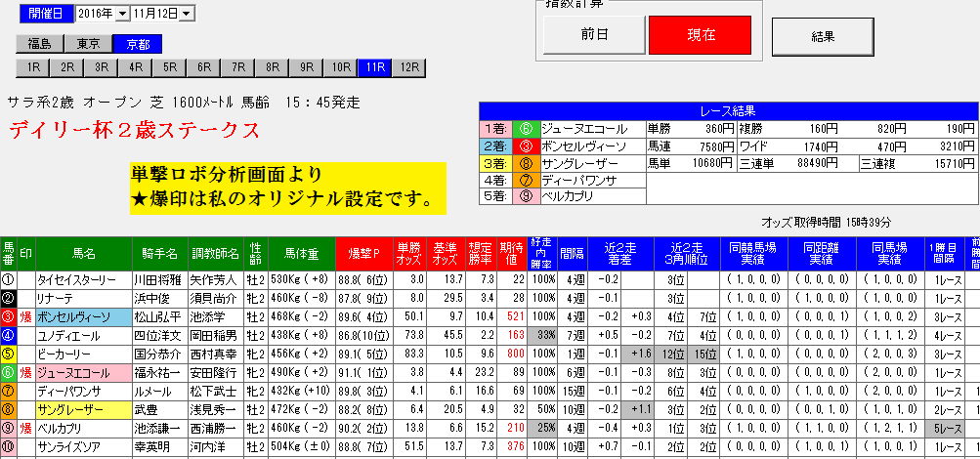
Task: Switch to race 3R
Action: point(102,68)
